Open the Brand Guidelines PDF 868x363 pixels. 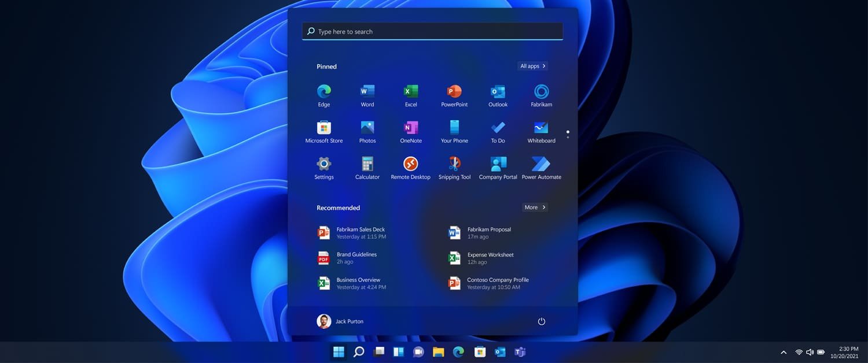(x=347, y=258)
